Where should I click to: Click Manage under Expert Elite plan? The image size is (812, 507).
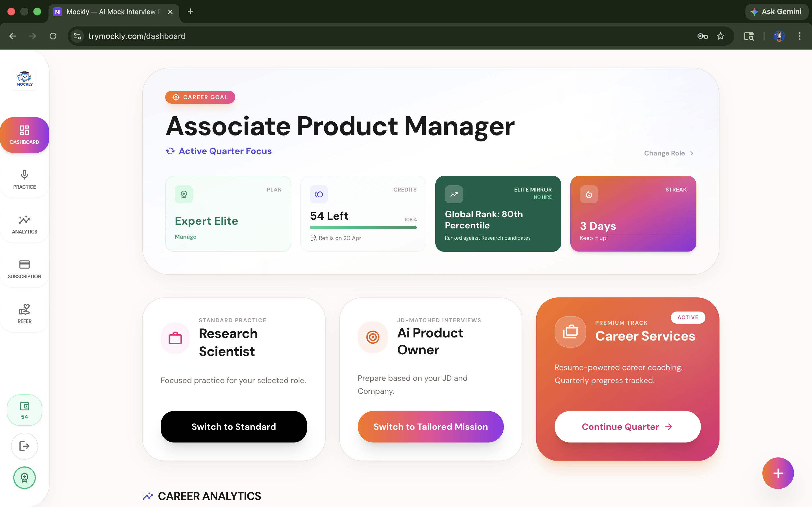[x=185, y=237]
